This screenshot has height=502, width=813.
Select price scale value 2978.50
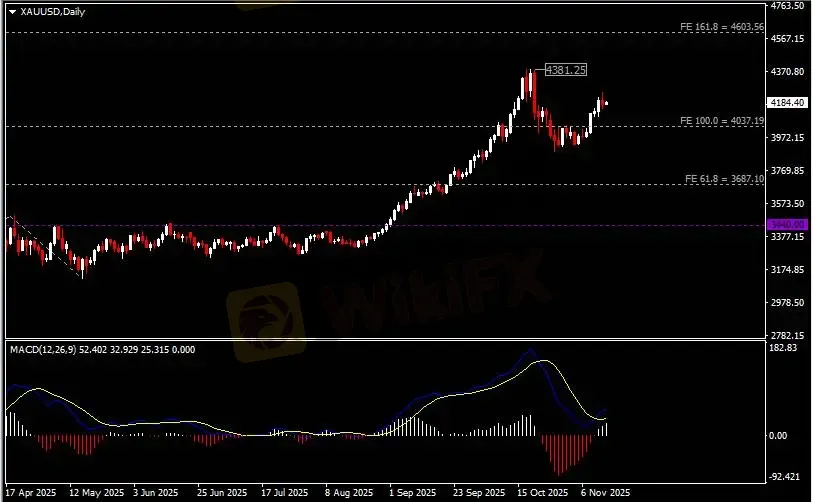787,302
